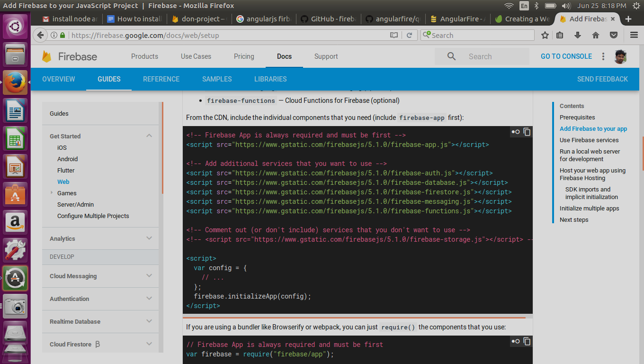Screen dimensions: 644x364
Task: Collapse the Get Started section
Action: coord(149,136)
